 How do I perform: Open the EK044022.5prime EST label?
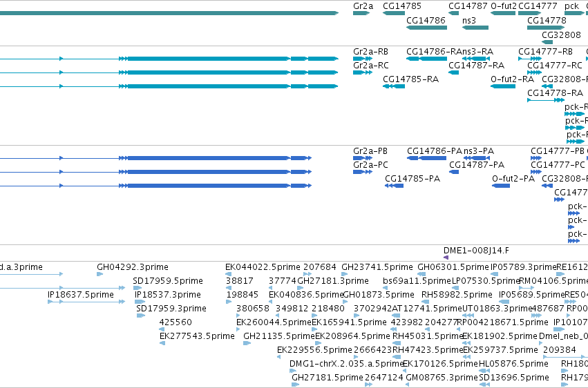[263, 267]
